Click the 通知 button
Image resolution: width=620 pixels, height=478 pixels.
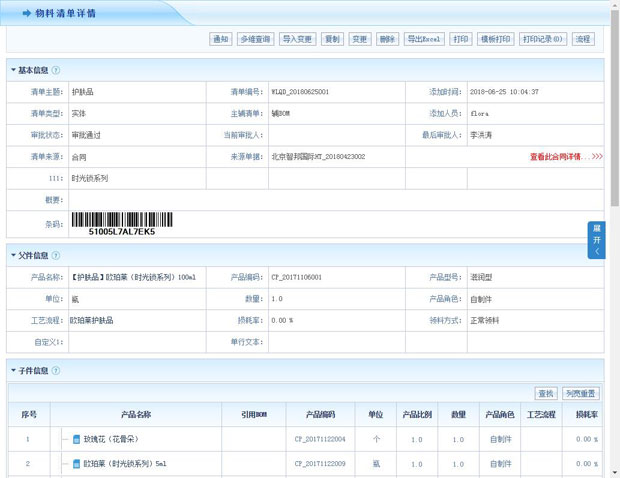(220, 39)
